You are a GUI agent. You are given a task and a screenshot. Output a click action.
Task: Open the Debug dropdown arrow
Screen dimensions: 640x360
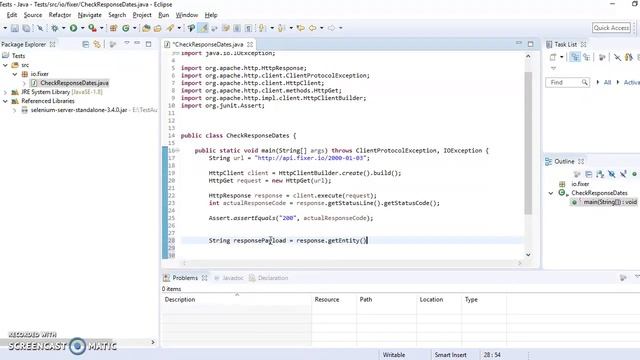coord(63,28)
